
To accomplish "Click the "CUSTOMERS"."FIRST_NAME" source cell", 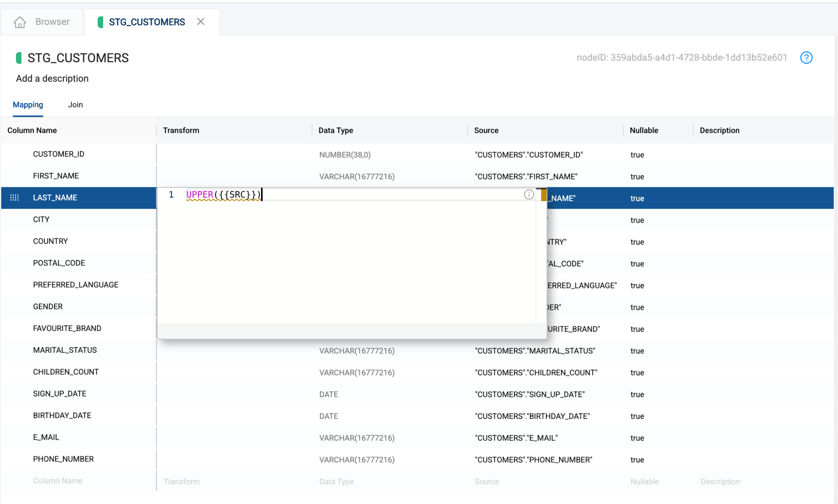I will (526, 177).
